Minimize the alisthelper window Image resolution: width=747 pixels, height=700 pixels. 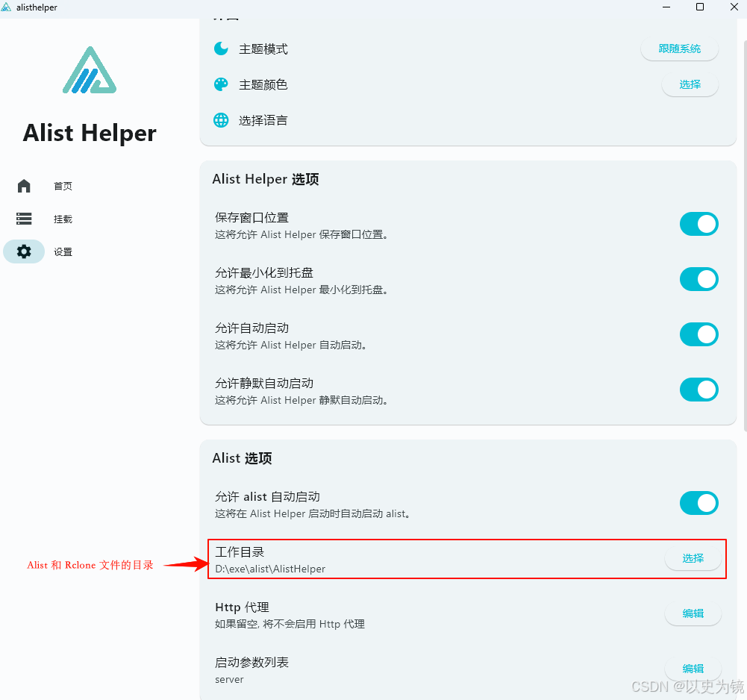point(666,7)
